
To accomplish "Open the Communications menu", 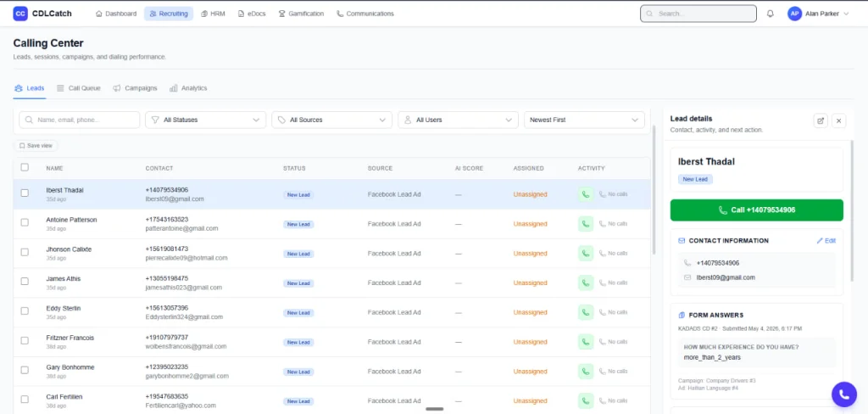I will (x=365, y=14).
